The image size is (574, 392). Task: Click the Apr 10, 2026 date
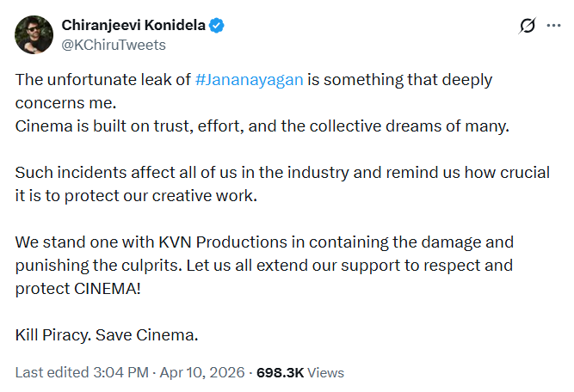tap(201, 373)
